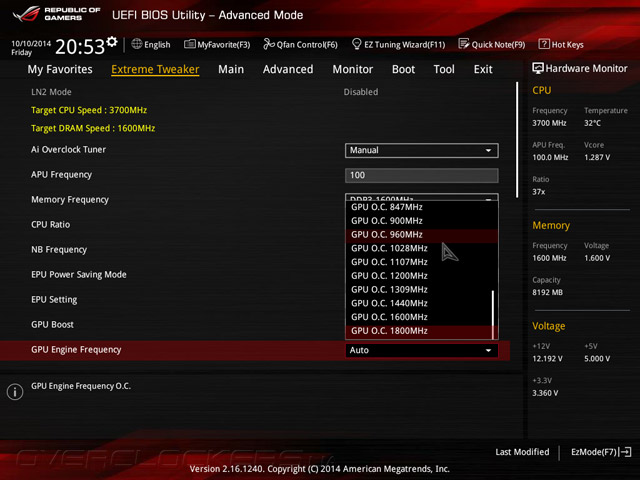The width and height of the screenshot is (640, 480).
Task: Open the Memory Frequency DDR3 dropdown
Action: tap(422, 197)
